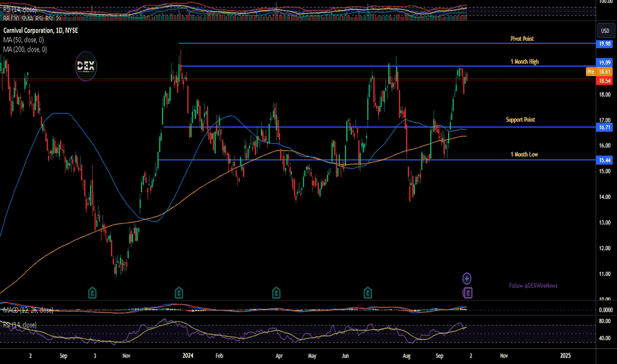This screenshot has width=617, height=364.
Task: Click the red 18.54 last price label
Action: pyautogui.click(x=604, y=81)
